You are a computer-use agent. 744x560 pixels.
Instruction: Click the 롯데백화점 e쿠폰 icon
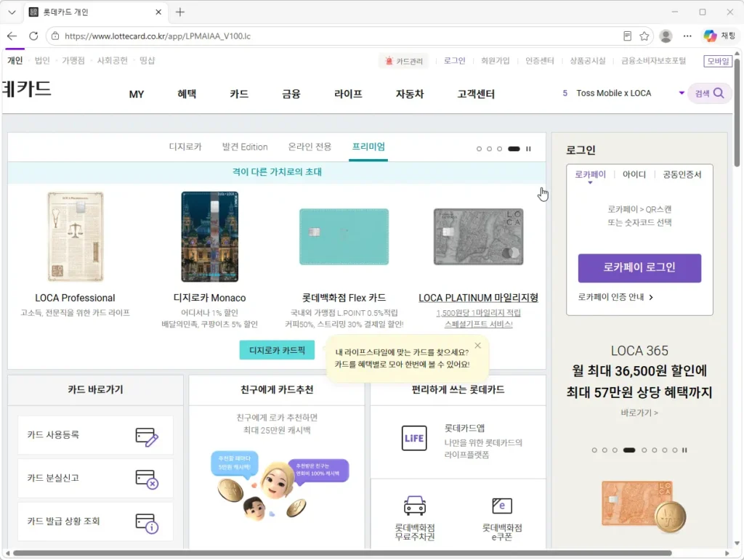coord(502,506)
